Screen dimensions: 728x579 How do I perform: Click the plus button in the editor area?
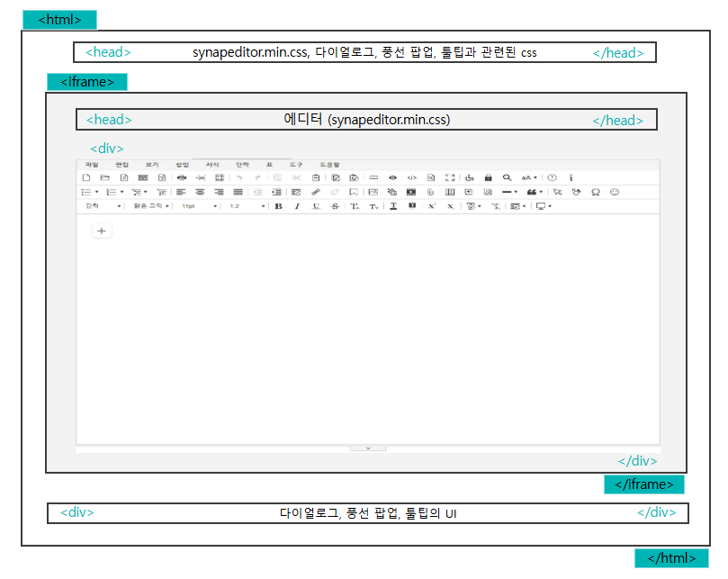(102, 231)
